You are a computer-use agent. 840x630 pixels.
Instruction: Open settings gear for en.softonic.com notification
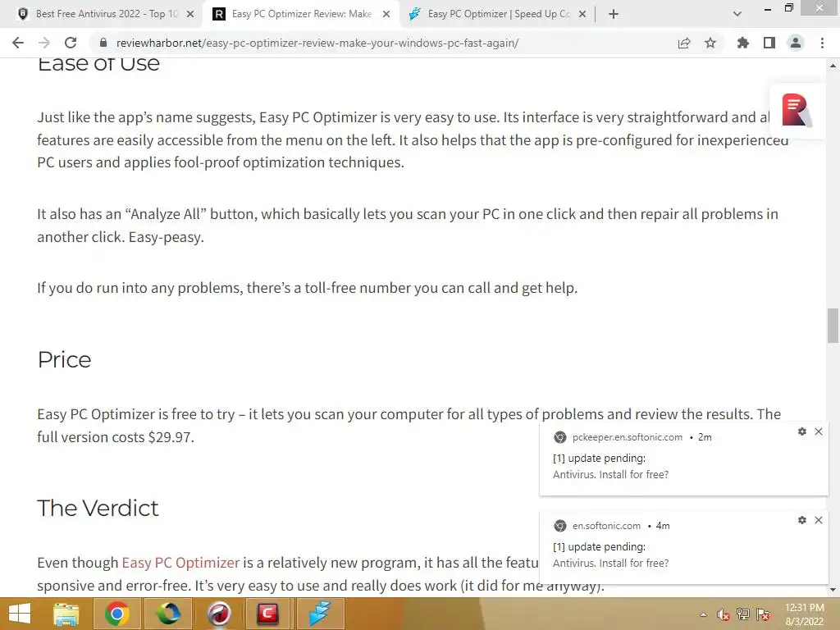click(802, 520)
